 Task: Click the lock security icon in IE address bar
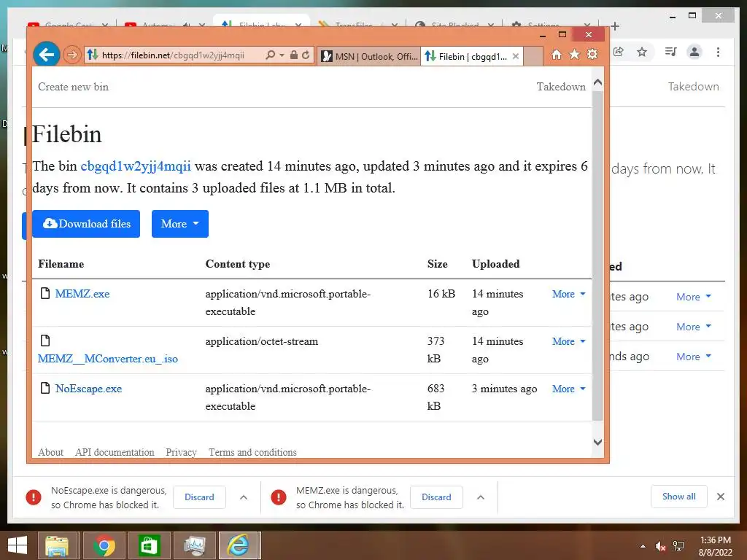coord(294,55)
